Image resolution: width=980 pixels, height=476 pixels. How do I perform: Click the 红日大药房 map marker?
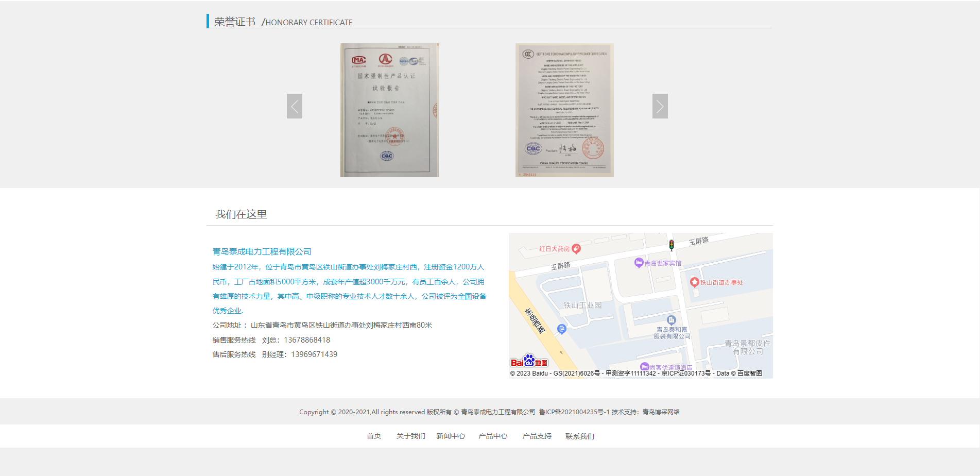(x=577, y=249)
